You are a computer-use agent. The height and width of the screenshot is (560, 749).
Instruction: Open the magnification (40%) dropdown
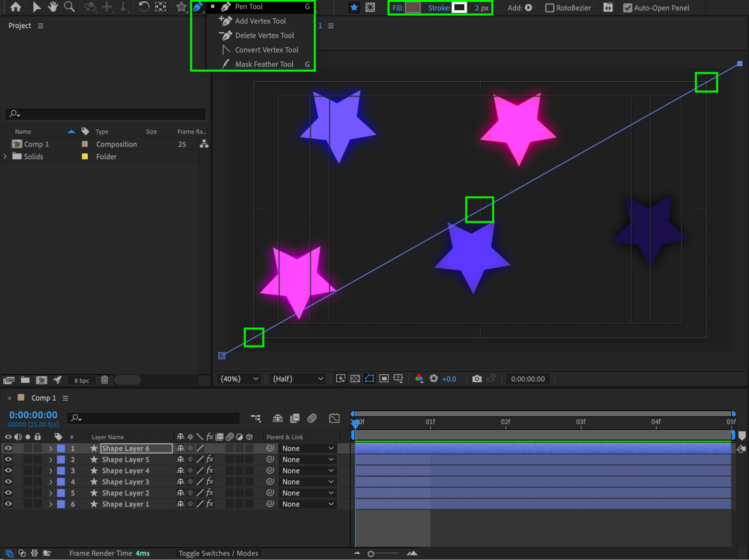239,379
